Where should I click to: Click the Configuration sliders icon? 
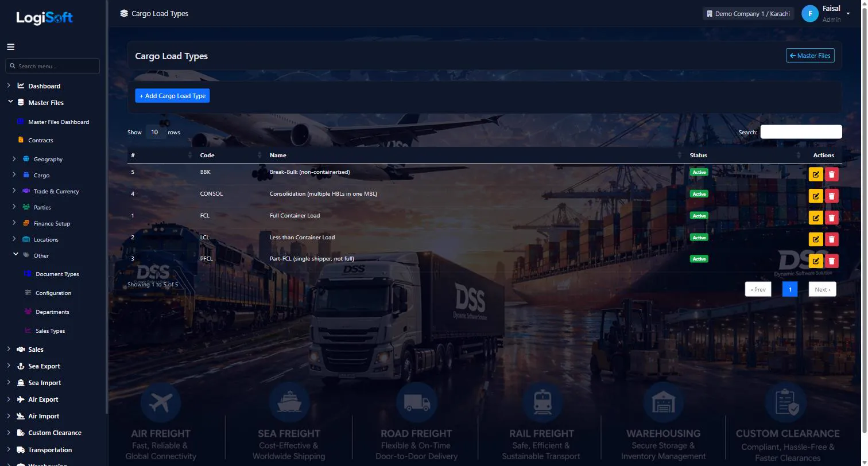pyautogui.click(x=28, y=293)
